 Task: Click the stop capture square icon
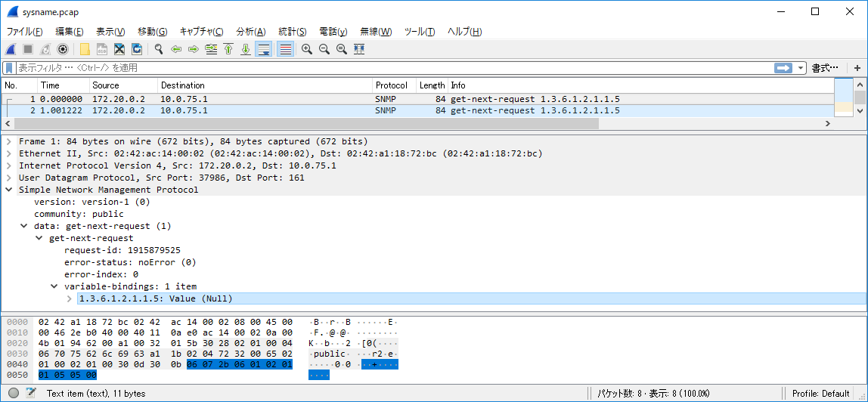(28, 49)
